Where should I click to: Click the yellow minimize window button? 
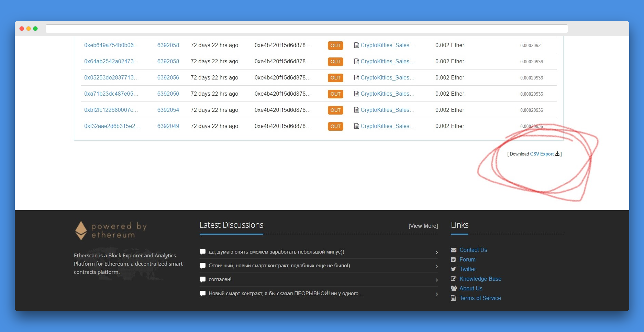tap(29, 29)
